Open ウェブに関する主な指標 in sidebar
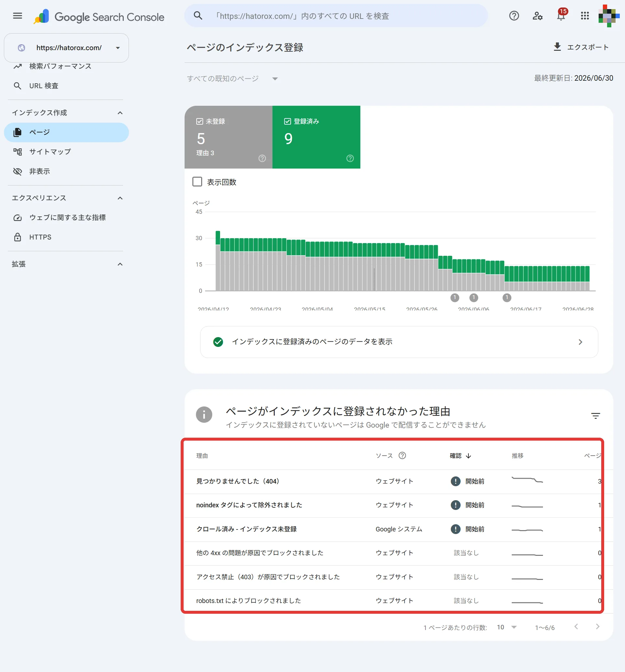 coord(66,218)
